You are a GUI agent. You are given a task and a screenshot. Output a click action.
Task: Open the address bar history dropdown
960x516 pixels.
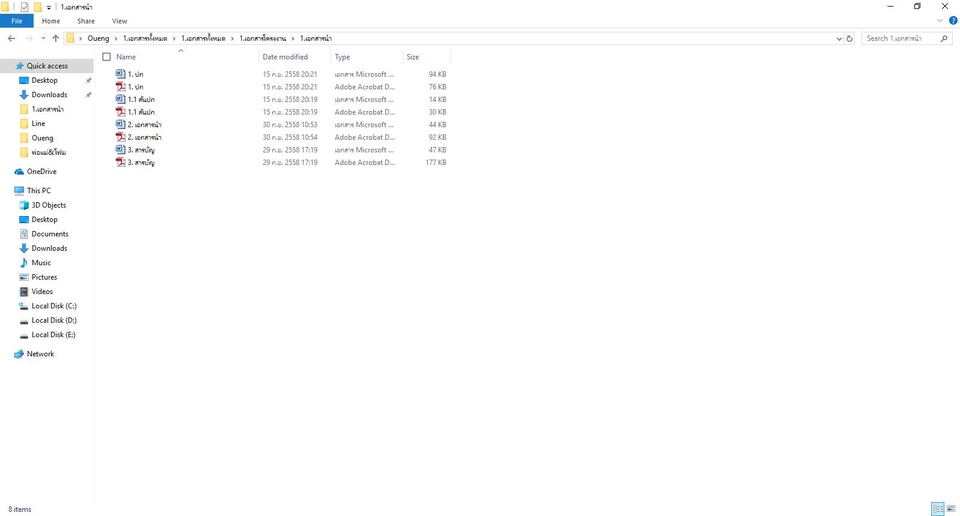click(x=839, y=38)
